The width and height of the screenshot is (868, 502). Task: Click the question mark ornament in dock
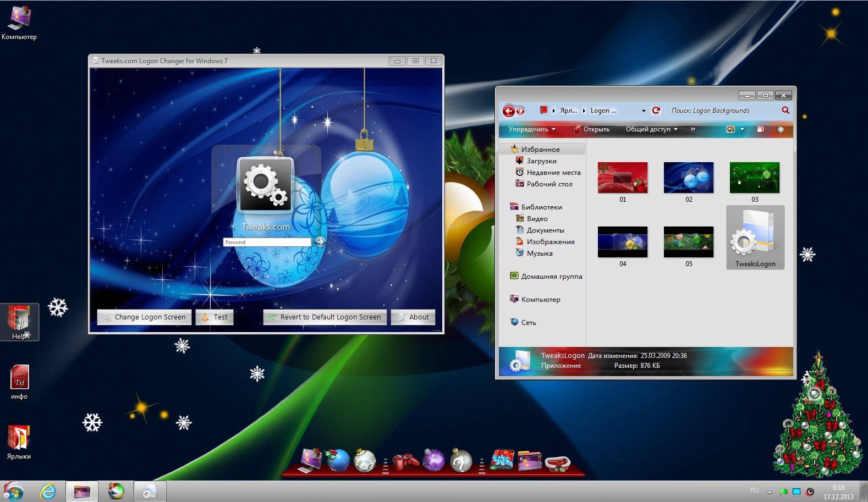(461, 460)
